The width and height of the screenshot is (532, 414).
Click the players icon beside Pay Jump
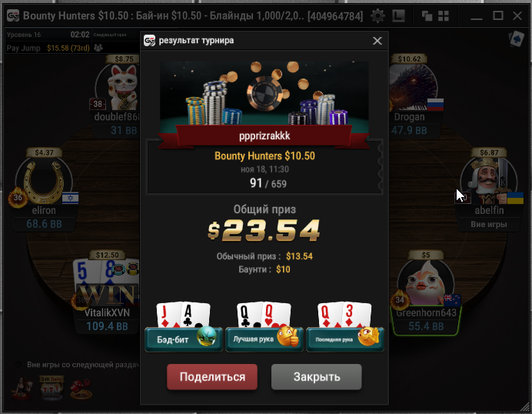point(98,48)
